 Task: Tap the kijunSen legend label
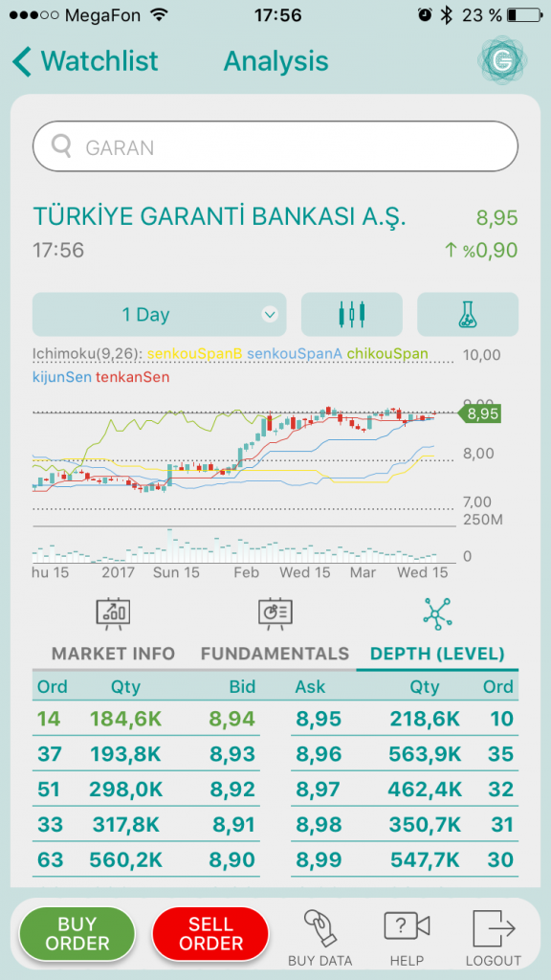(62, 377)
